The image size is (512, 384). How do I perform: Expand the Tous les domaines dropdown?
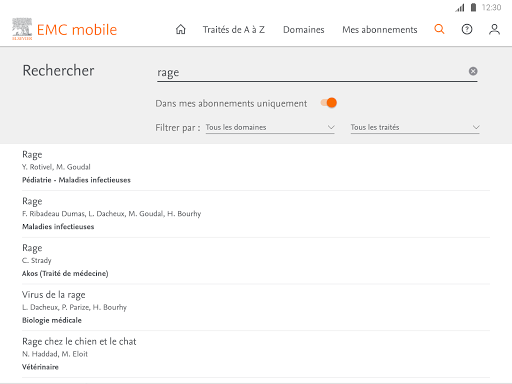click(x=270, y=127)
